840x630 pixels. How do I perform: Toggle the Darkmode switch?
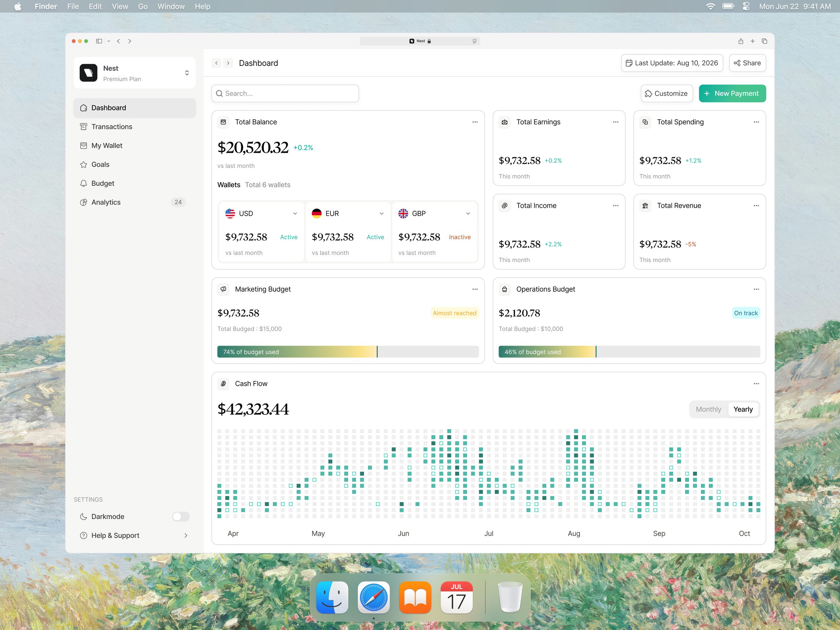[x=181, y=516]
